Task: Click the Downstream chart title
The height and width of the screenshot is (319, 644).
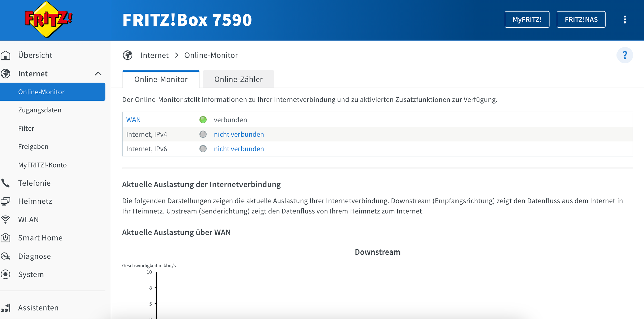Action: coord(378,252)
